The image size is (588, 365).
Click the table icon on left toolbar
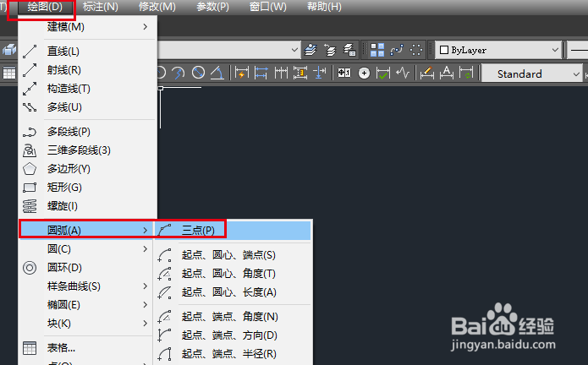point(9,73)
